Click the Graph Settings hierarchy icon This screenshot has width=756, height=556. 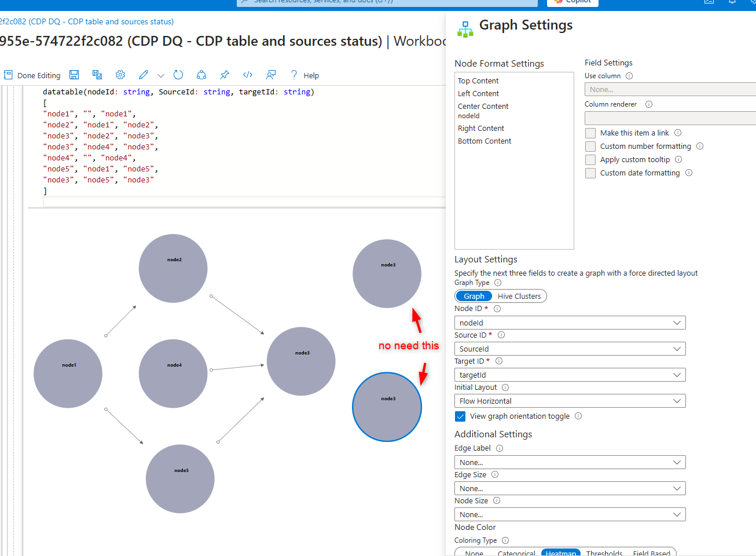465,29
